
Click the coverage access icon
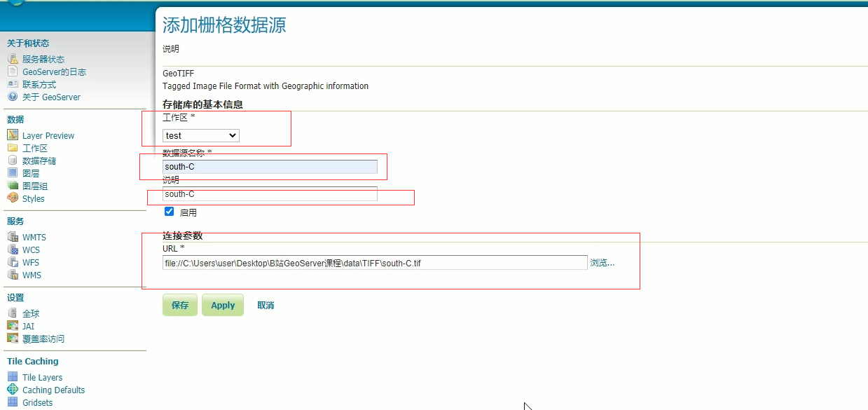coord(13,339)
